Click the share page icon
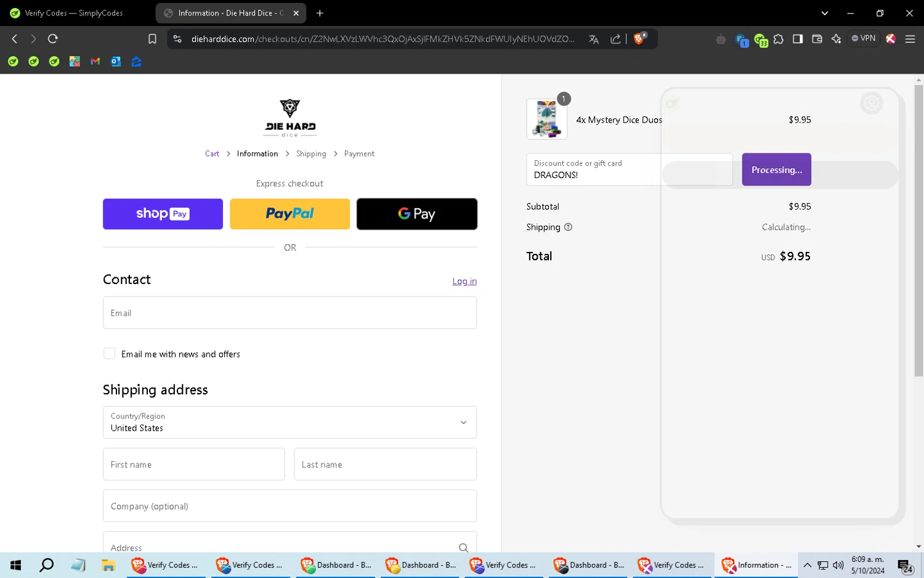 615,39
